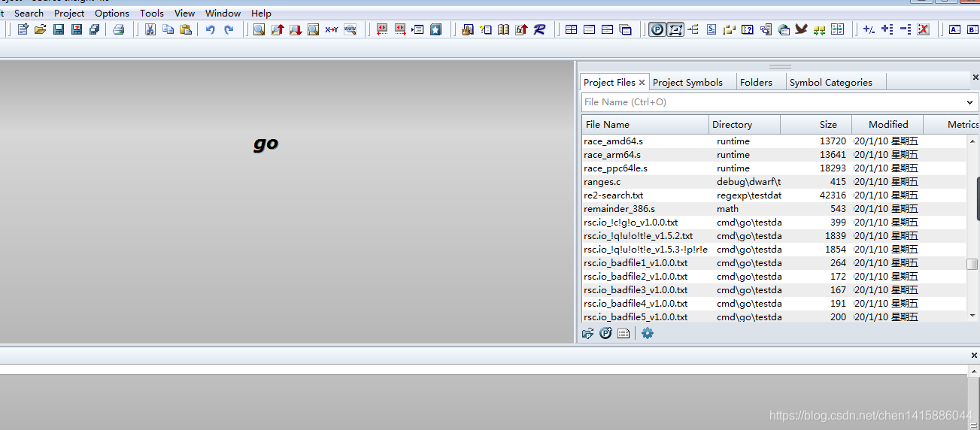The width and height of the screenshot is (980, 430).
Task: Switch to the Folders tab
Action: coord(756,83)
